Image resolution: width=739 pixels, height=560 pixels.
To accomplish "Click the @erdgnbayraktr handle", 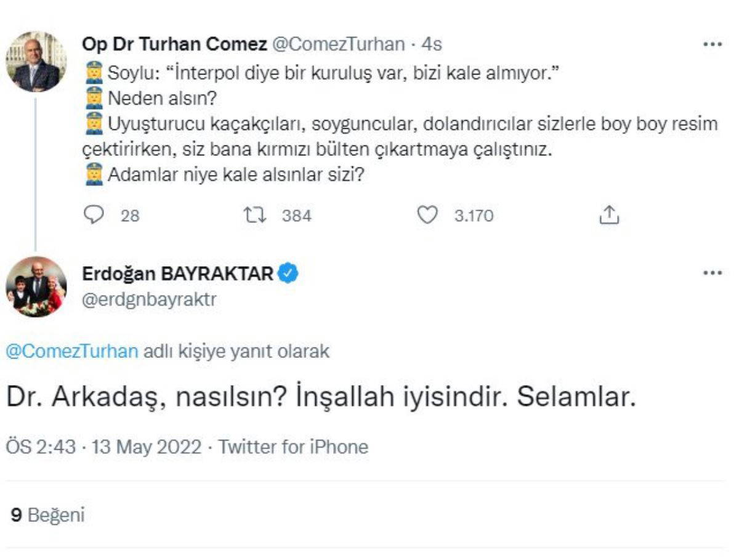I will click(x=149, y=299).
